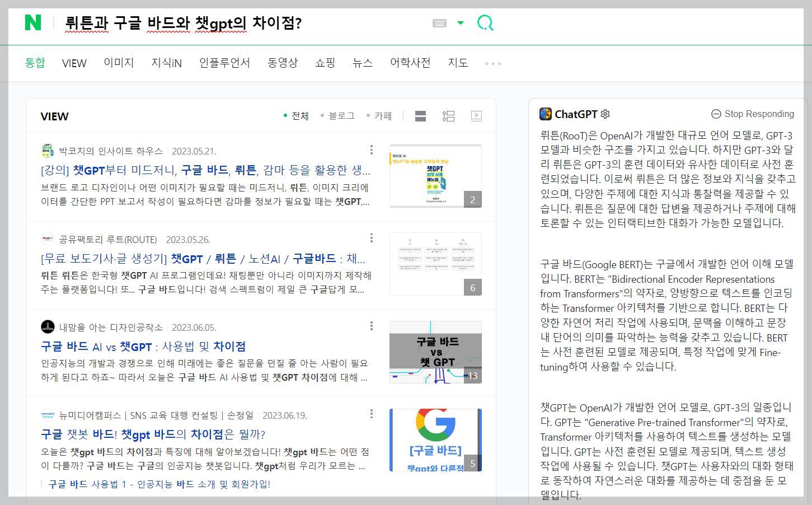This screenshot has width=812, height=505.
Task: Expand more tabs with the three-dot menu
Action: [493, 63]
